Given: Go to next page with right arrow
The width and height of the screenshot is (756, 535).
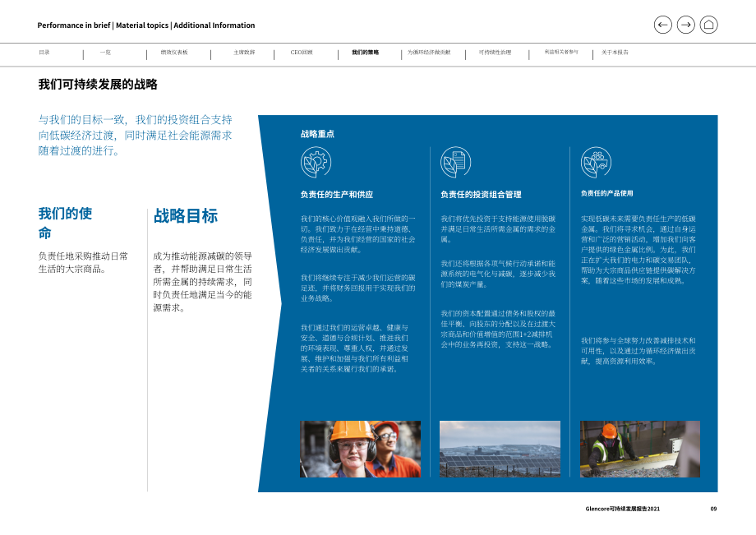Looking at the screenshot, I should pyautogui.click(x=685, y=25).
